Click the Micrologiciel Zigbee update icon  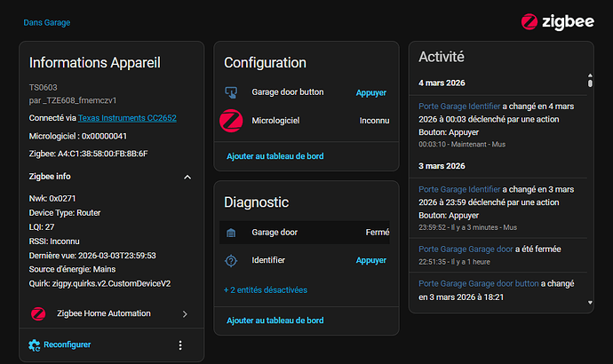click(231, 120)
